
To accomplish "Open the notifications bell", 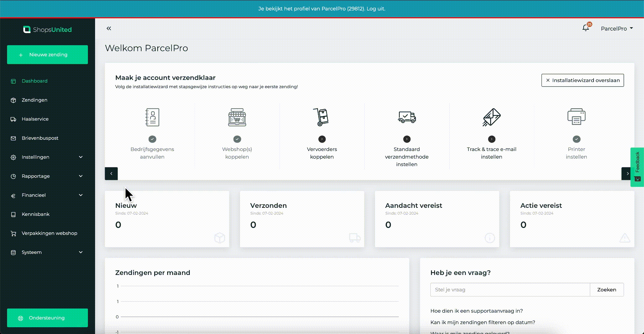I will click(585, 28).
